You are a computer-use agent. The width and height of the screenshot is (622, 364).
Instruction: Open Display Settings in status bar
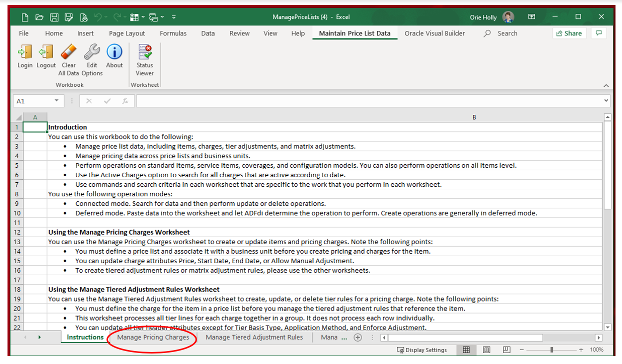tap(422, 350)
